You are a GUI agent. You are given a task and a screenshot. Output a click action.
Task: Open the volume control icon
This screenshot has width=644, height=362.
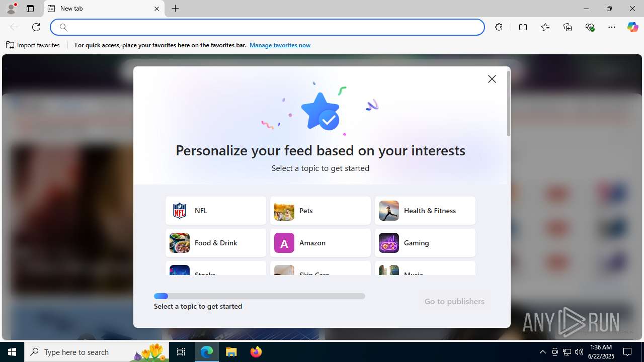tap(579, 352)
